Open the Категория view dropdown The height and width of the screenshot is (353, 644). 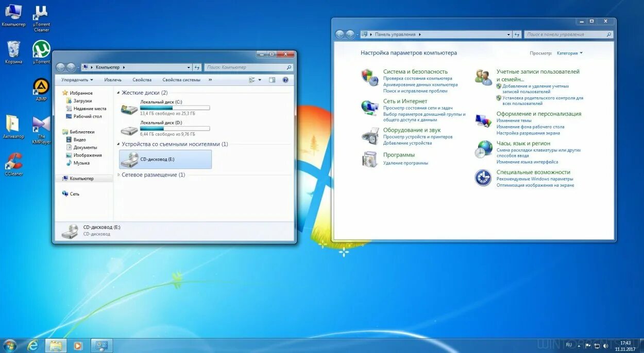(x=570, y=53)
